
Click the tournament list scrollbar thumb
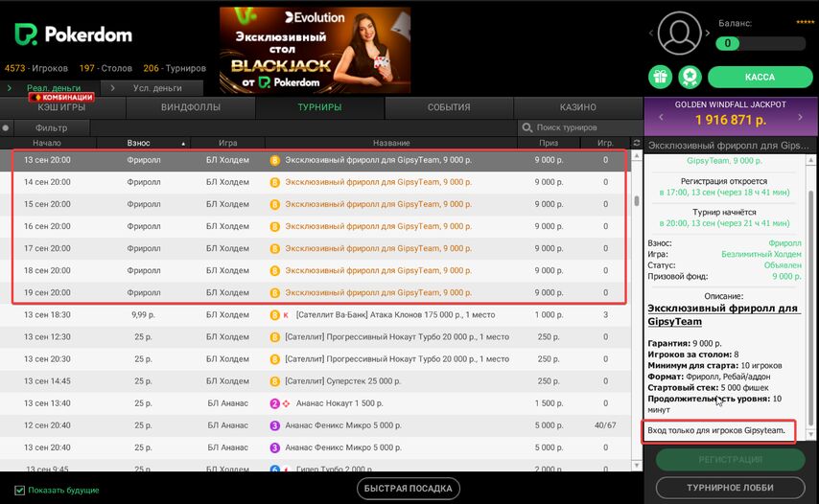click(x=636, y=201)
